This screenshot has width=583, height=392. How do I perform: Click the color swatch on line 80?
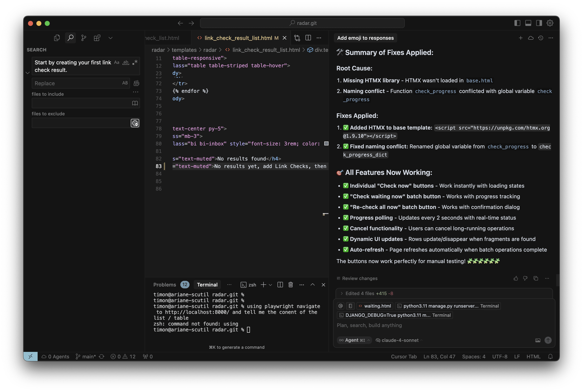coord(326,144)
